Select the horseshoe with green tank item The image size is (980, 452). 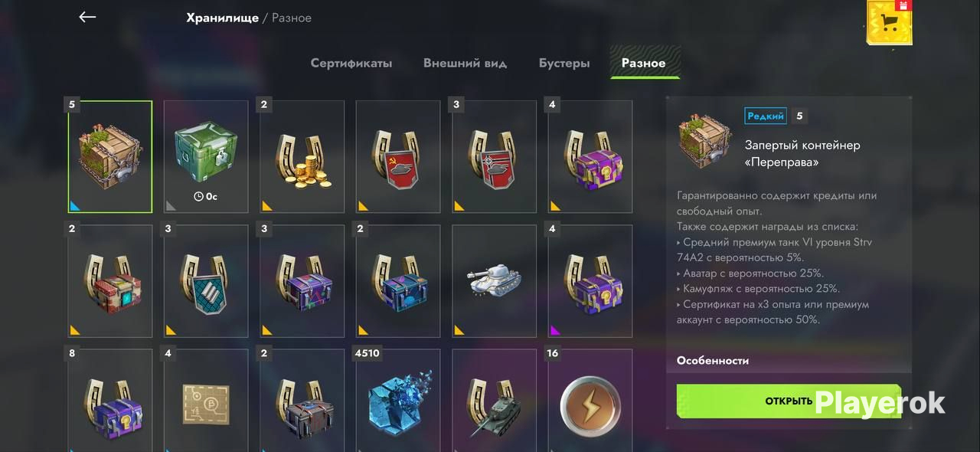pyautogui.click(x=495, y=400)
